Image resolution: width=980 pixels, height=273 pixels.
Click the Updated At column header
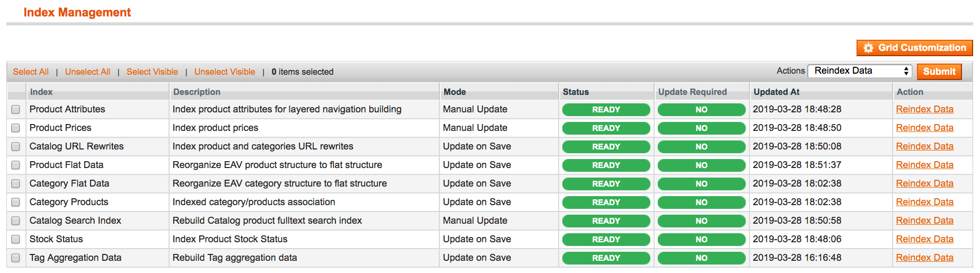776,92
